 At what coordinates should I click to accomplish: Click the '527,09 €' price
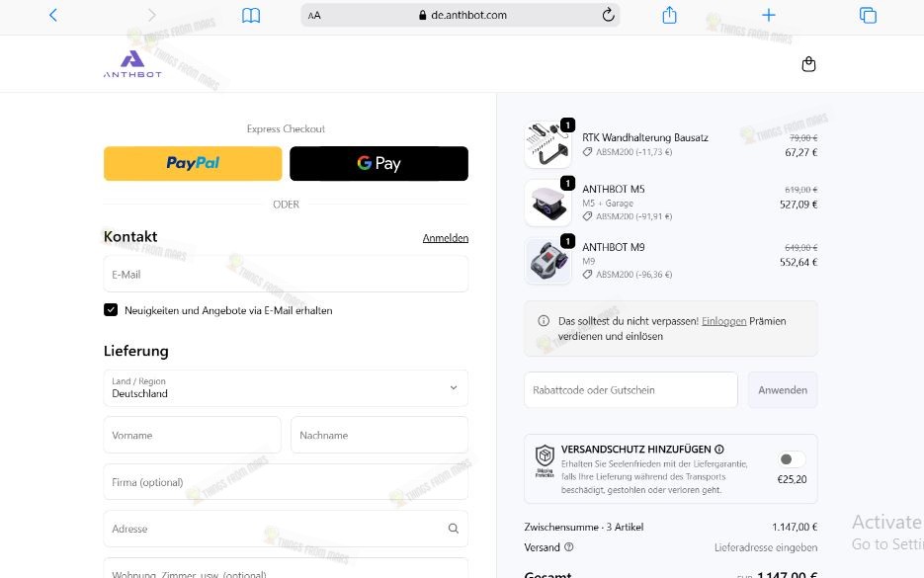(x=798, y=205)
